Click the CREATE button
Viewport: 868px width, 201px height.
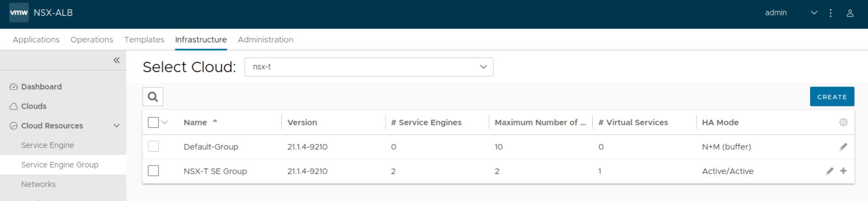pos(832,97)
